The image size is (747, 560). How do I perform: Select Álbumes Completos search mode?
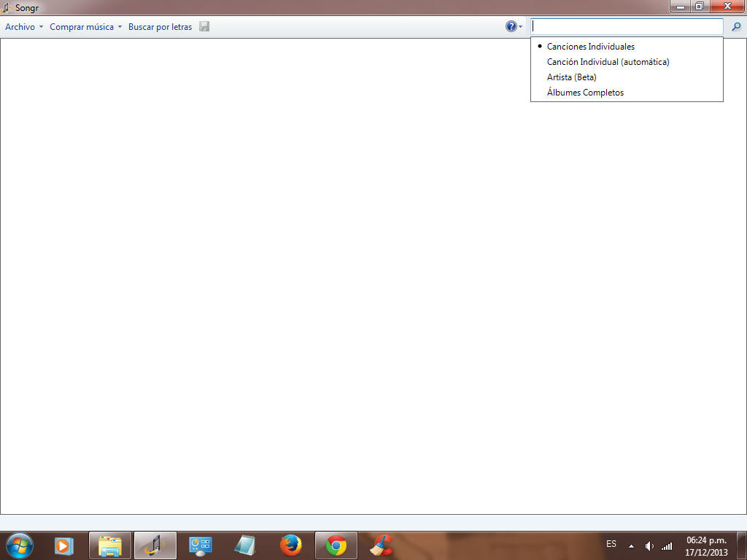[585, 93]
